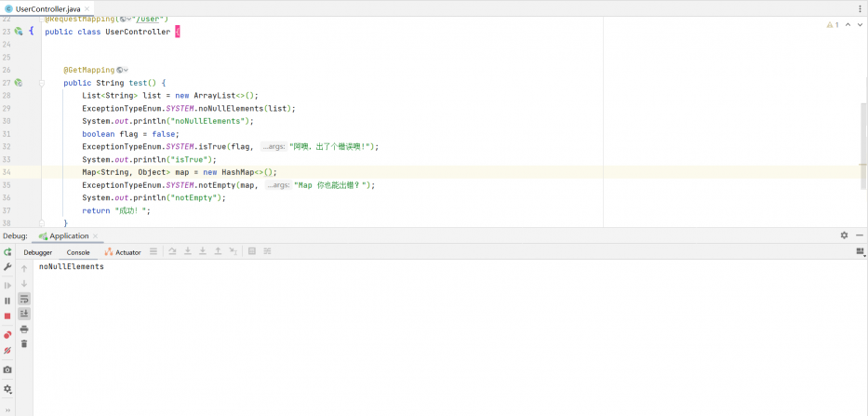Toggle soft-wrap in the console

pyautogui.click(x=24, y=299)
